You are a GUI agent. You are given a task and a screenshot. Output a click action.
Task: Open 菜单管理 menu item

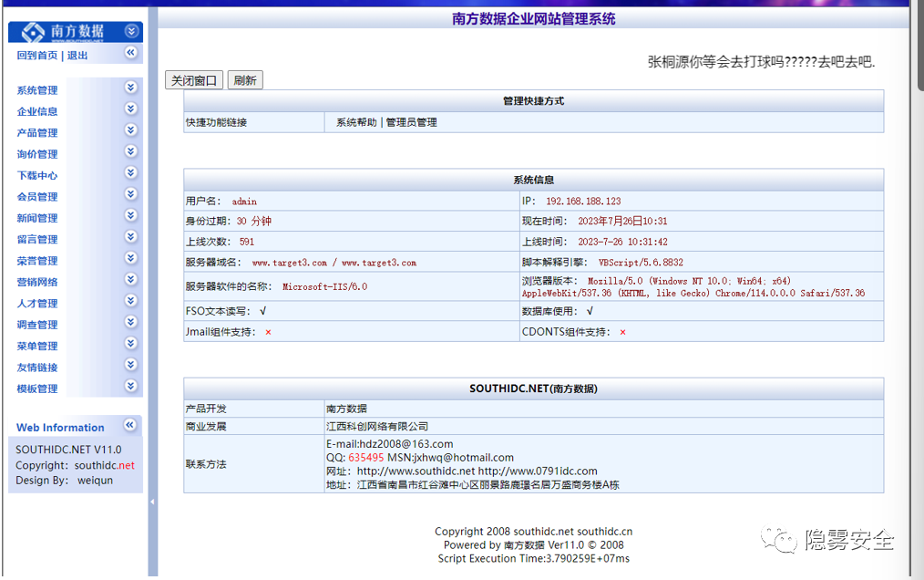[37, 346]
